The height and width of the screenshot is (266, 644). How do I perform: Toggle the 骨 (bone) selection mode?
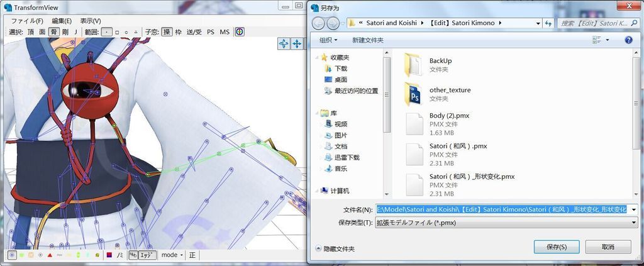point(53,31)
